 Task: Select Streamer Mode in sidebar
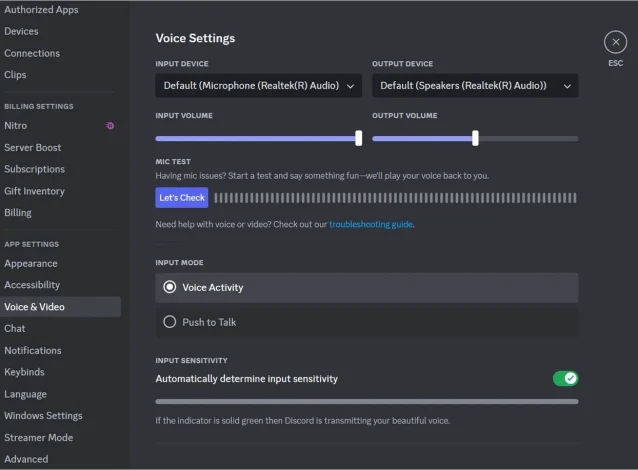tap(38, 437)
